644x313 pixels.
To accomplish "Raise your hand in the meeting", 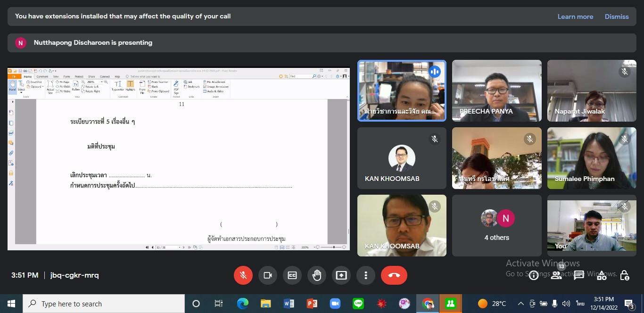I will (317, 275).
